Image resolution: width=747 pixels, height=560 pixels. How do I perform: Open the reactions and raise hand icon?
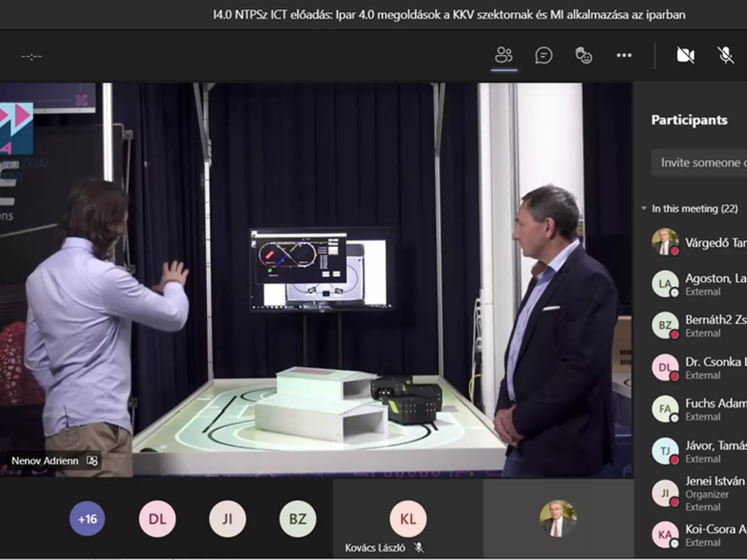pos(584,56)
